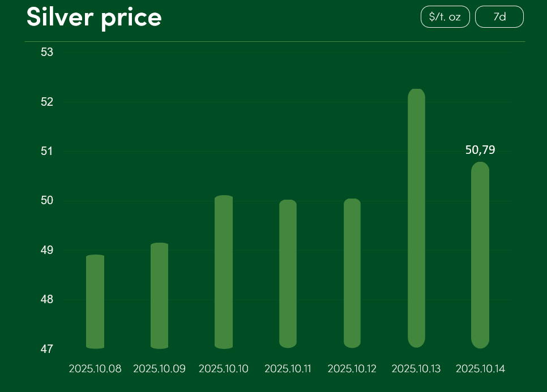
Task: Click the 47 y-axis tick label
Action: click(x=47, y=349)
